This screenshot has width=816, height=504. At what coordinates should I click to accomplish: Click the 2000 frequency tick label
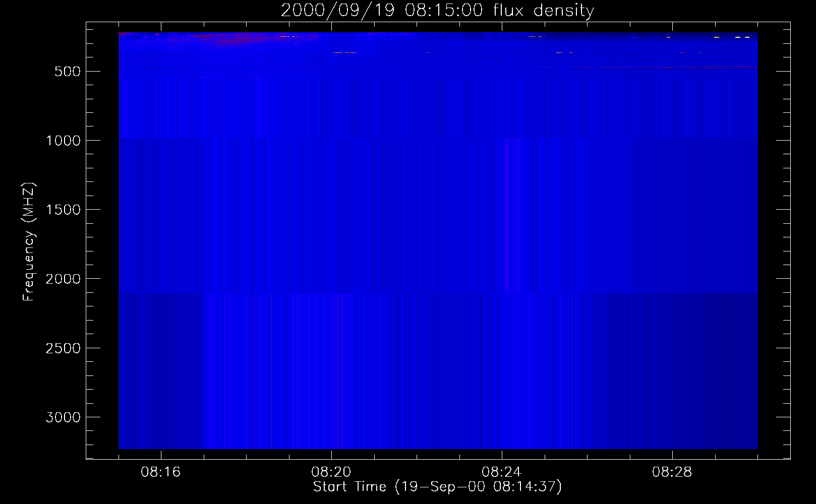point(64,279)
